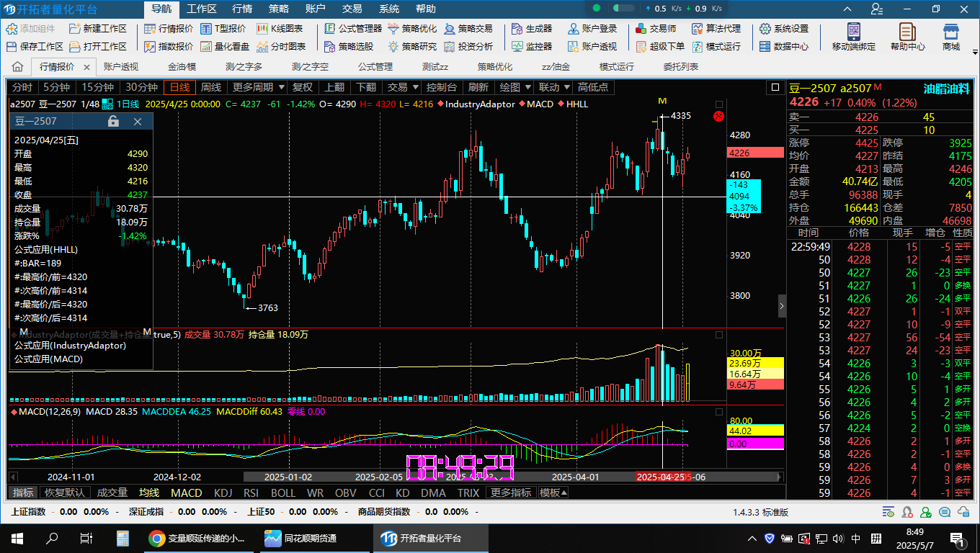Open the 绘图 dropdown
Screen dimensions: 980x553
514,87
